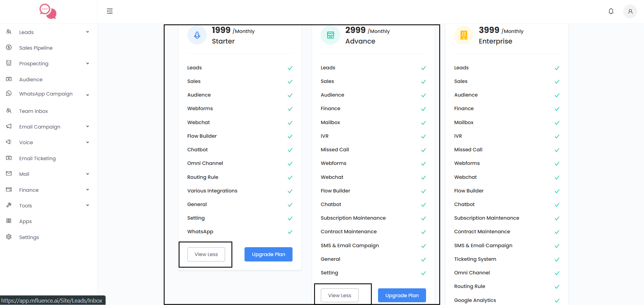644x305 pixels.
Task: Open the user profile avatar icon
Action: [630, 11]
